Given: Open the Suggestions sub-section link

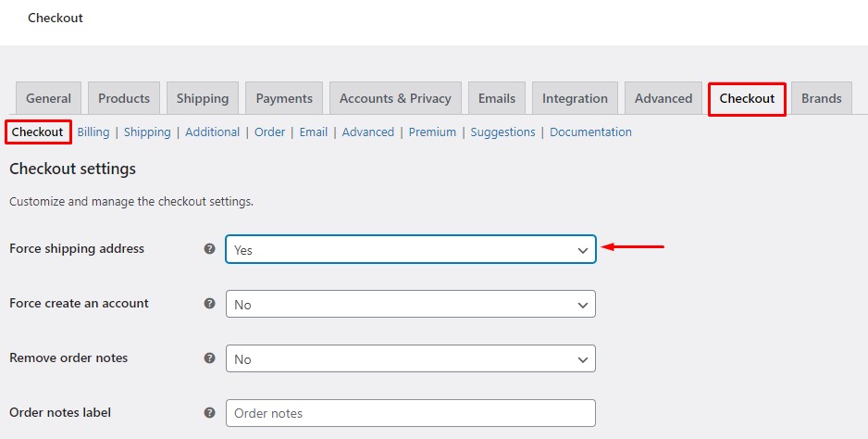Looking at the screenshot, I should tap(502, 132).
